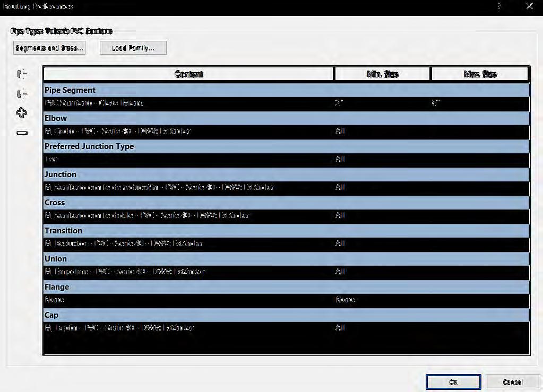Open the PVC Sanitario pipe segment dropdown

click(188, 103)
